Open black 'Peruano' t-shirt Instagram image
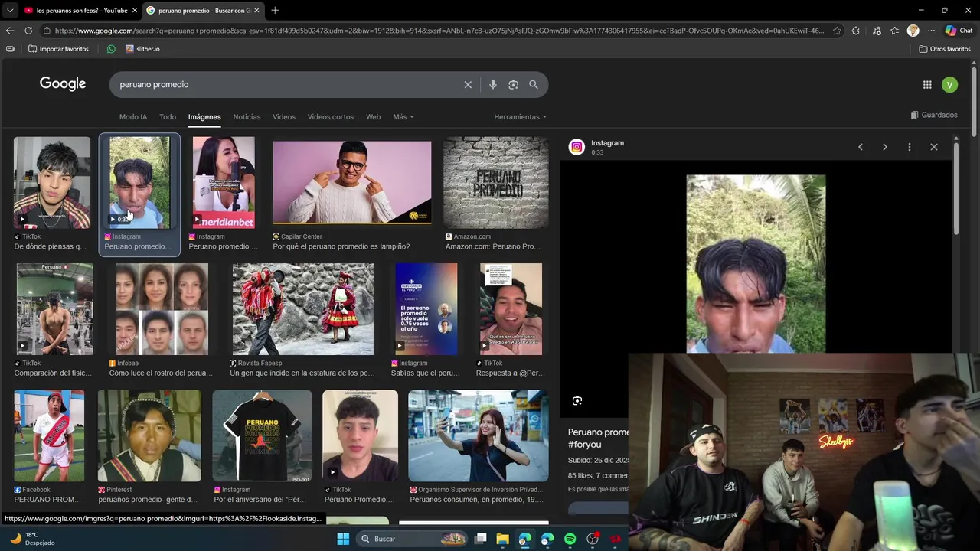The height and width of the screenshot is (551, 980). (x=263, y=435)
